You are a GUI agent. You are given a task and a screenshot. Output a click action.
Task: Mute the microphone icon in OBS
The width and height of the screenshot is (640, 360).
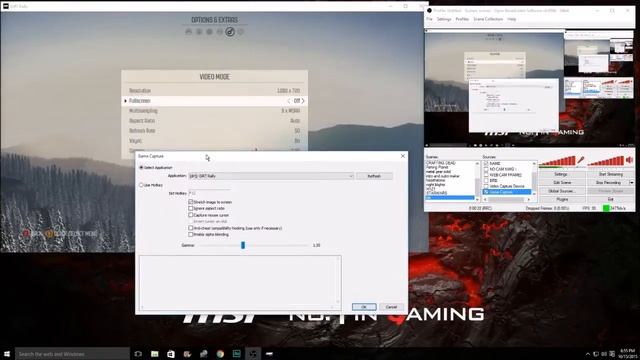tap(581, 160)
